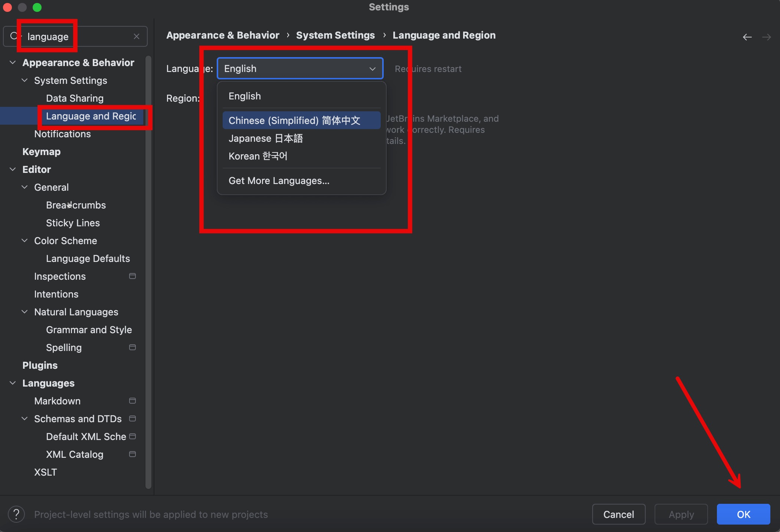Screen dimensions: 780x532
Task: Collapse the Editor tree node
Action: 13,169
